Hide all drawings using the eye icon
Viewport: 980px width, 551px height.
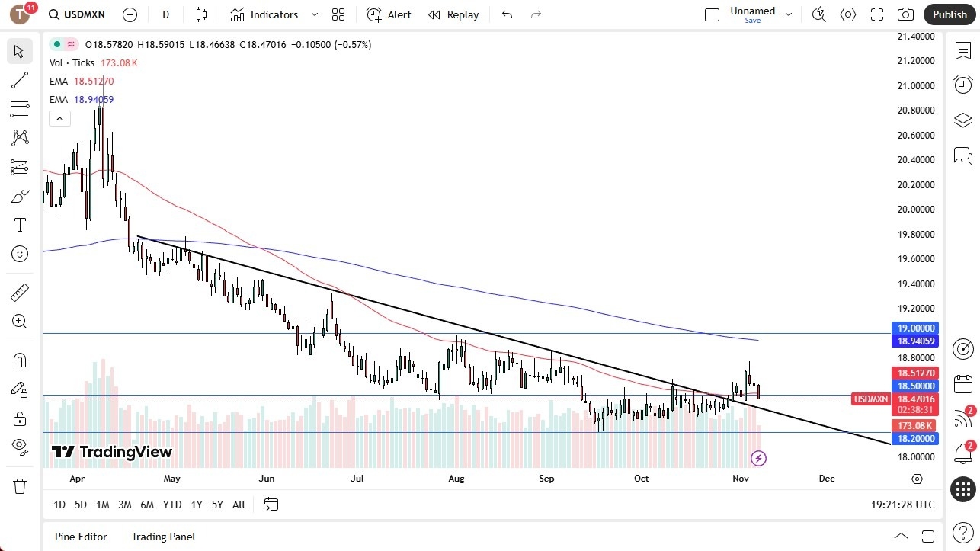coord(20,446)
